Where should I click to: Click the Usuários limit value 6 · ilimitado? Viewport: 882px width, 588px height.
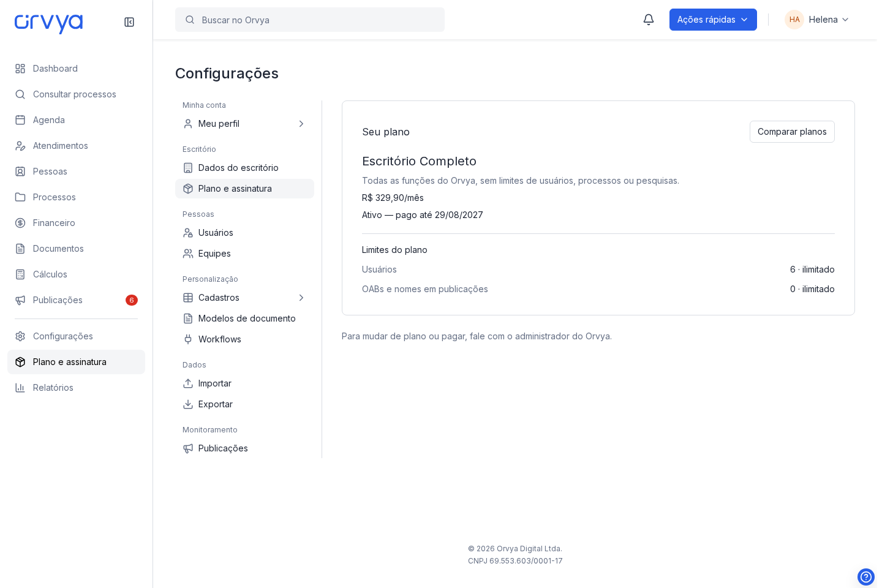click(812, 269)
